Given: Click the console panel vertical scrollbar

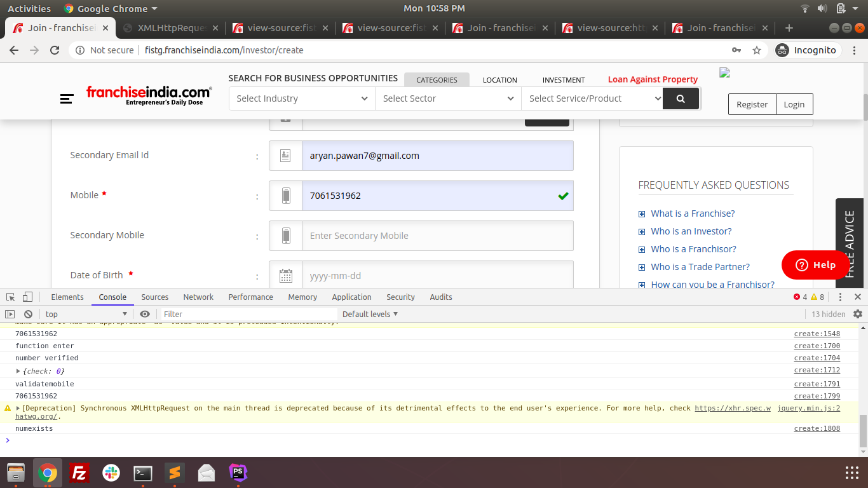Looking at the screenshot, I should coord(863,431).
